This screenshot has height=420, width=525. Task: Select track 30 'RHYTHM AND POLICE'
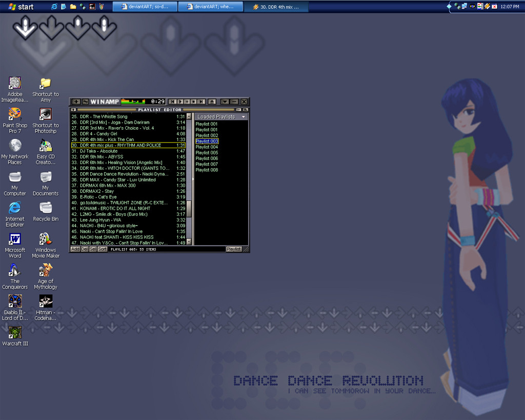(128, 145)
